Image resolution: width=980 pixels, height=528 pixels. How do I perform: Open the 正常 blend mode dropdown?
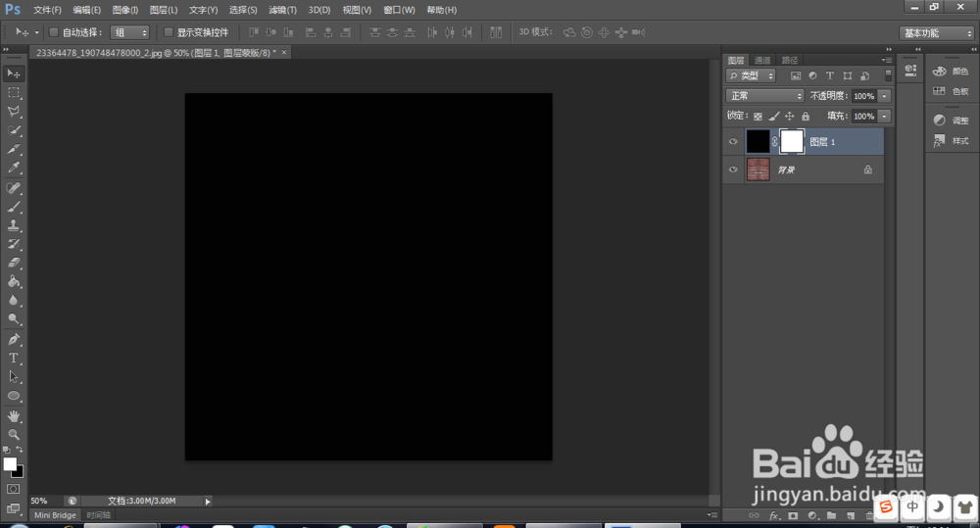[765, 96]
